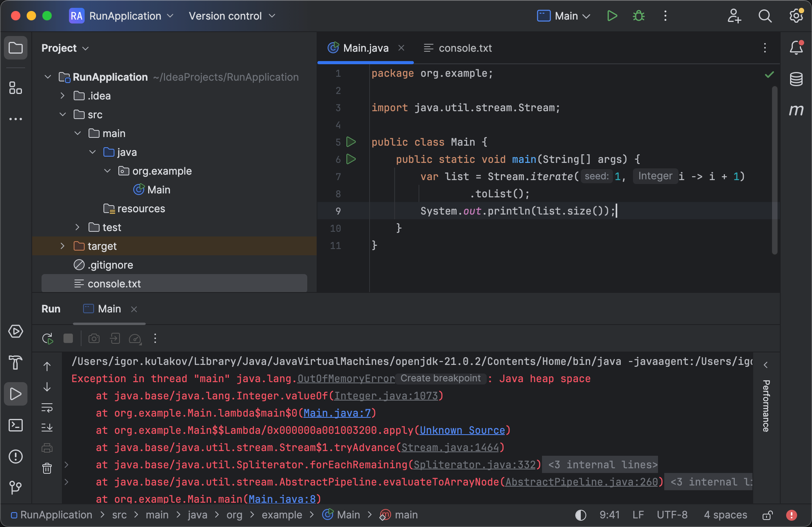Open the Database tool window
Image resolution: width=812 pixels, height=527 pixels.
(x=797, y=79)
